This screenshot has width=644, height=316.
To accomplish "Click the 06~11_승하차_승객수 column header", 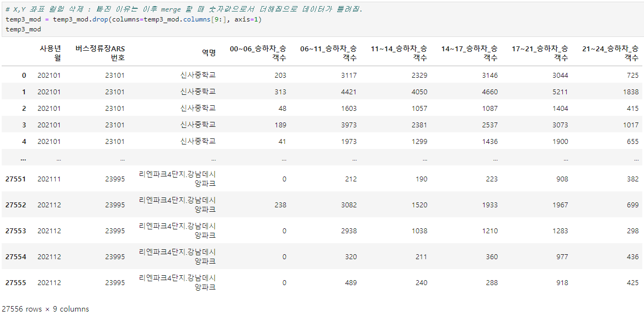I will (x=328, y=53).
